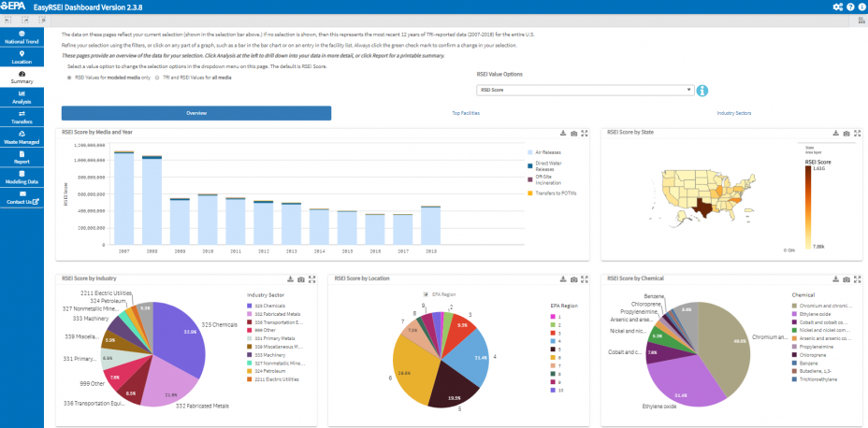Select the Overview tab button
868x428 pixels.
pyautogui.click(x=196, y=113)
